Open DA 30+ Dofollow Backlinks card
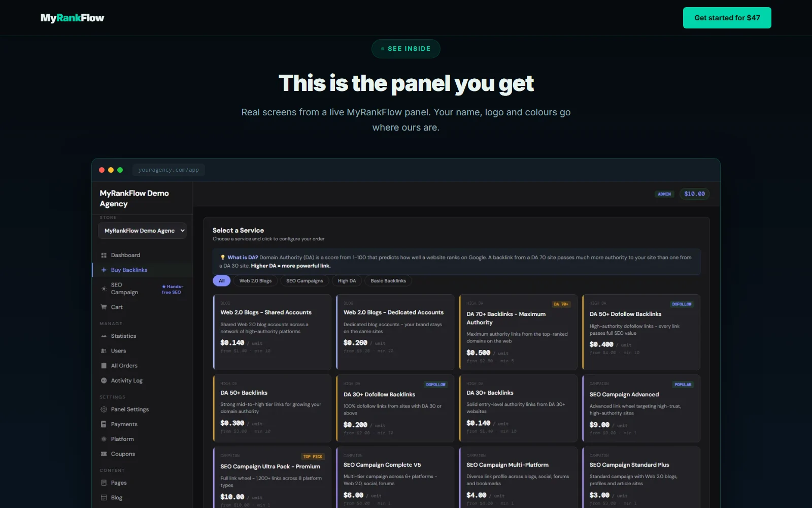 coord(395,408)
